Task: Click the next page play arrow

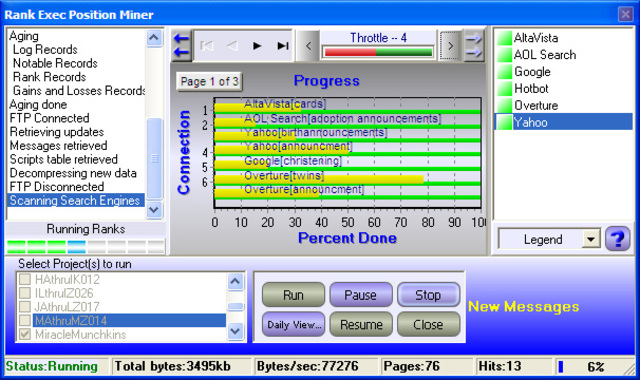Action: pyautogui.click(x=257, y=46)
